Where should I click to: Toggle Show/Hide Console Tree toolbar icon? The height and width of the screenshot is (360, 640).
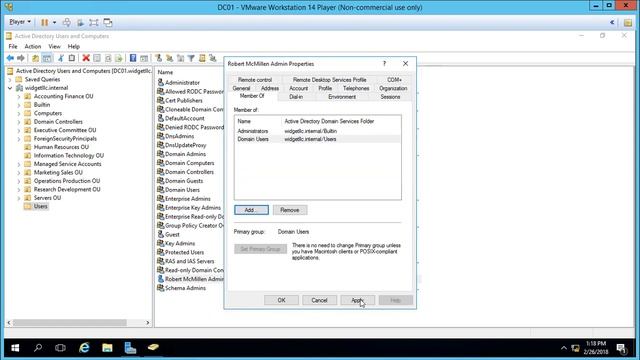[47, 58]
